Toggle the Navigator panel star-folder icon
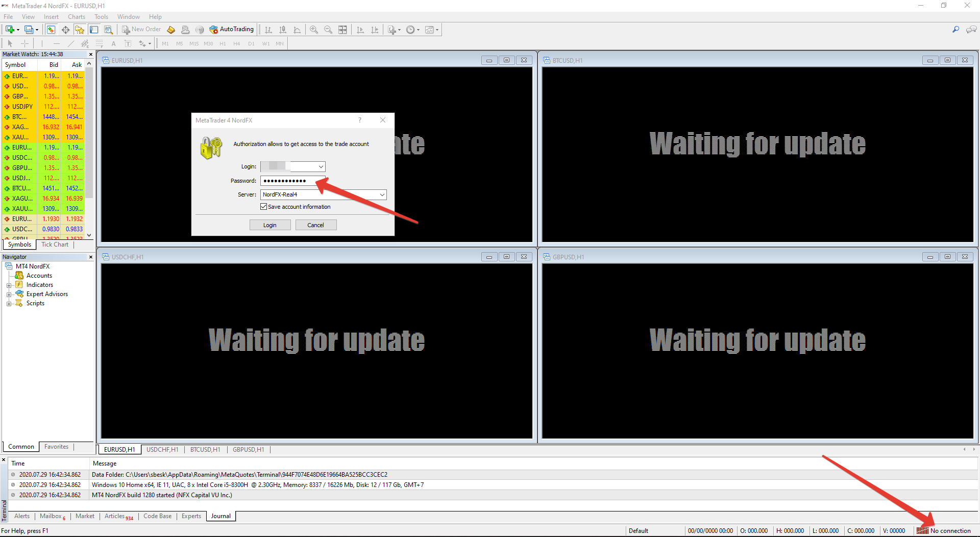 80,30
